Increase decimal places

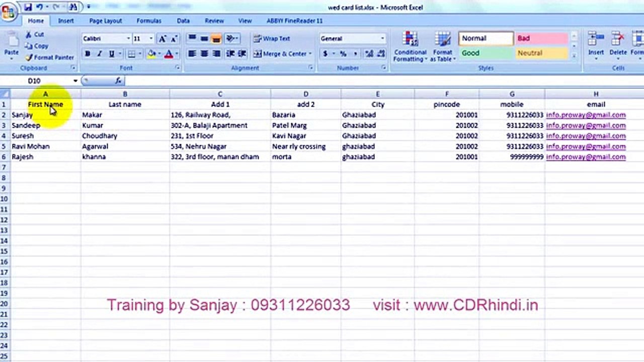[369, 54]
